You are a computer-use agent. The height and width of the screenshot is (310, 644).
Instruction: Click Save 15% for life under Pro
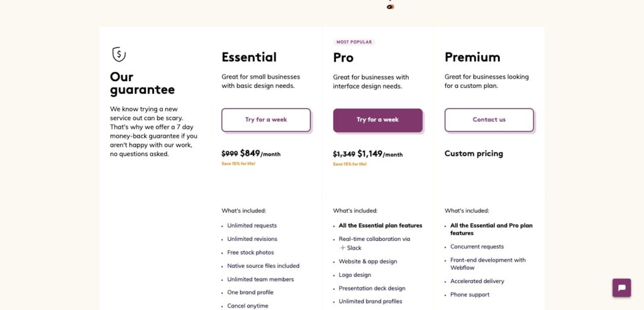[x=350, y=164]
